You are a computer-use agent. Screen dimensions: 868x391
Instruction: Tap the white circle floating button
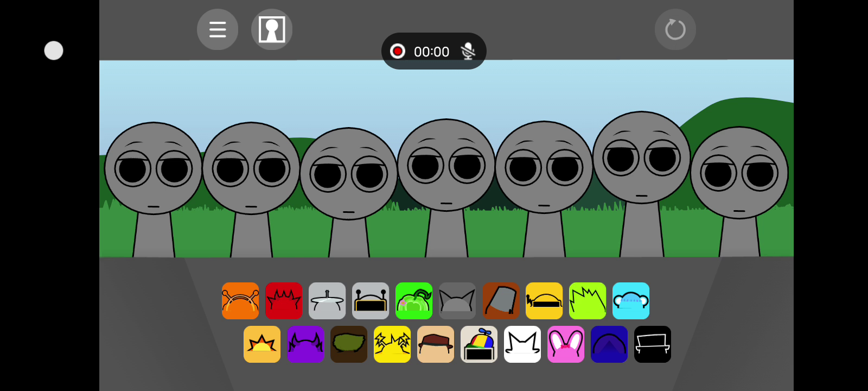point(54,51)
